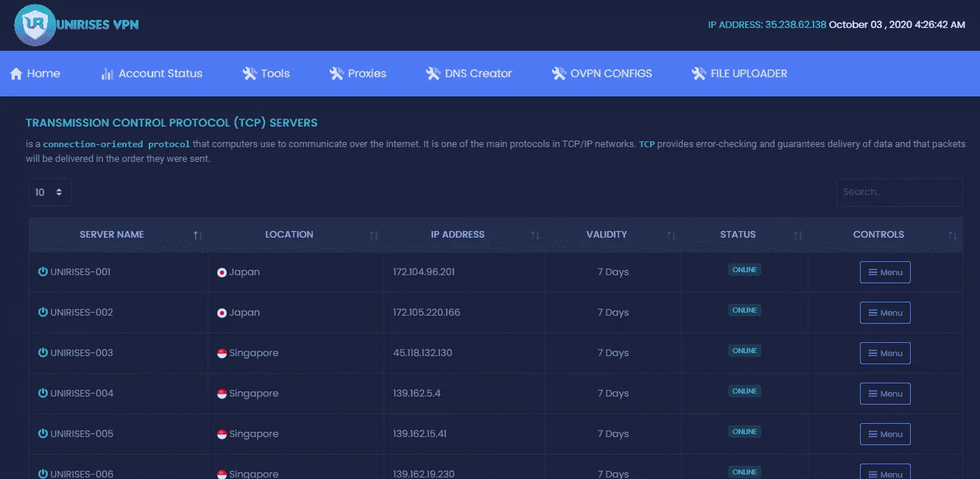980x479 pixels.
Task: Open the Tools menu item
Action: [266, 74]
